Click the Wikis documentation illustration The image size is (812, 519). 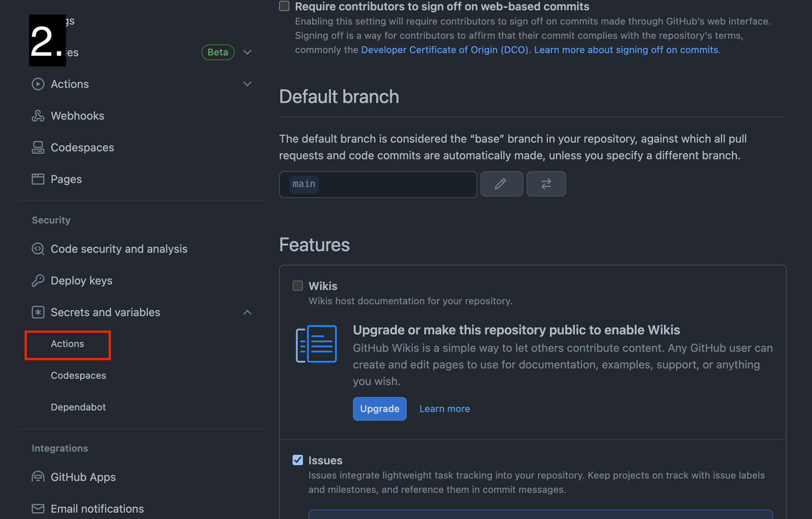point(316,344)
